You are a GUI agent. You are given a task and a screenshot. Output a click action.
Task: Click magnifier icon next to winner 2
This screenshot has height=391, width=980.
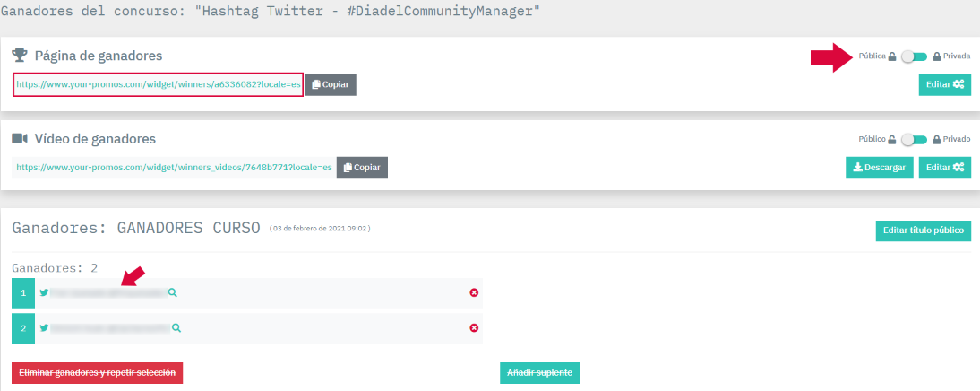click(176, 327)
